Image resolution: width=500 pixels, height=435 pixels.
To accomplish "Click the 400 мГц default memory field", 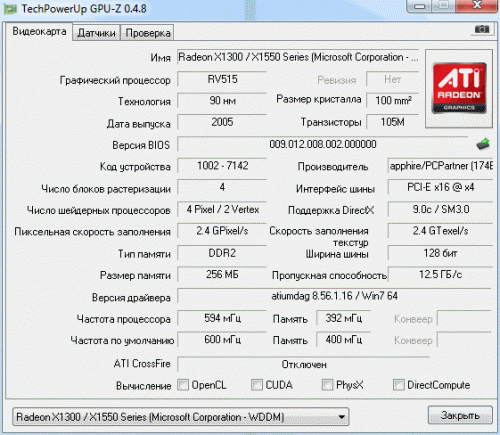I will point(343,340).
